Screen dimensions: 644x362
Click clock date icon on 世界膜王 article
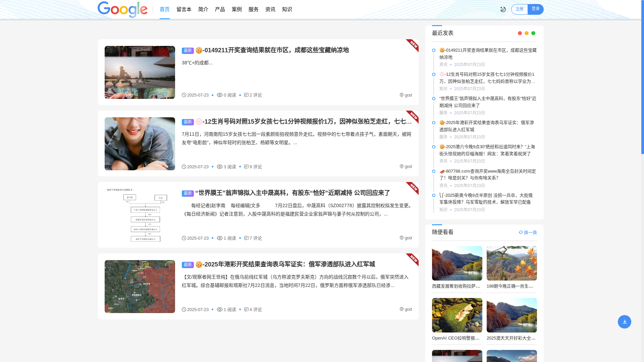[184, 238]
